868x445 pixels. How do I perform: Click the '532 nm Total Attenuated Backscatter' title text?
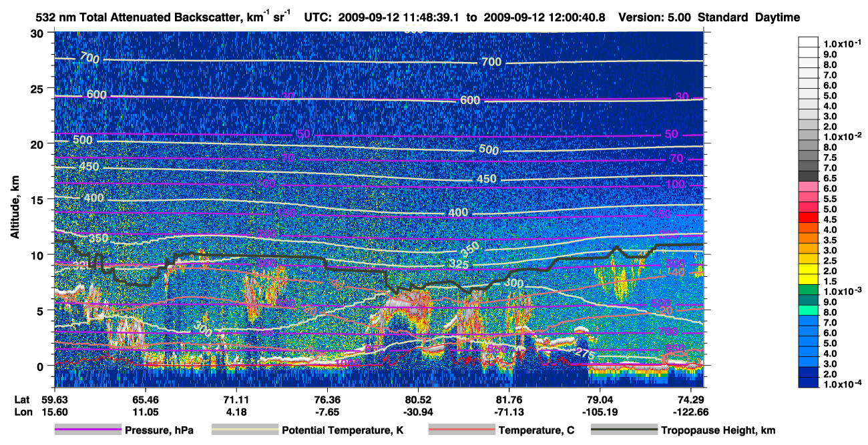[140, 18]
